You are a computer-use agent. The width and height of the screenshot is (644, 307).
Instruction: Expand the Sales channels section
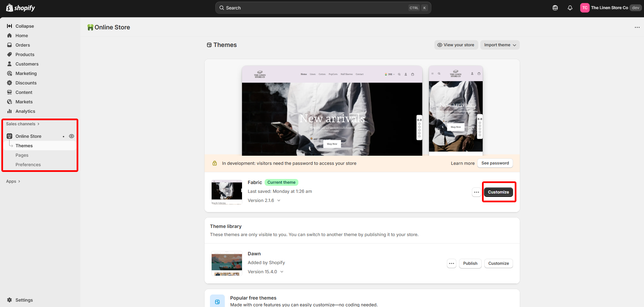coord(23,124)
